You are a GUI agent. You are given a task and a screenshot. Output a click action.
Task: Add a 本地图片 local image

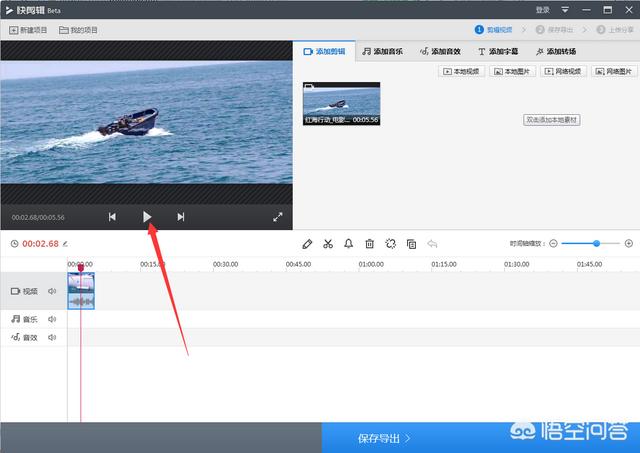click(x=512, y=71)
